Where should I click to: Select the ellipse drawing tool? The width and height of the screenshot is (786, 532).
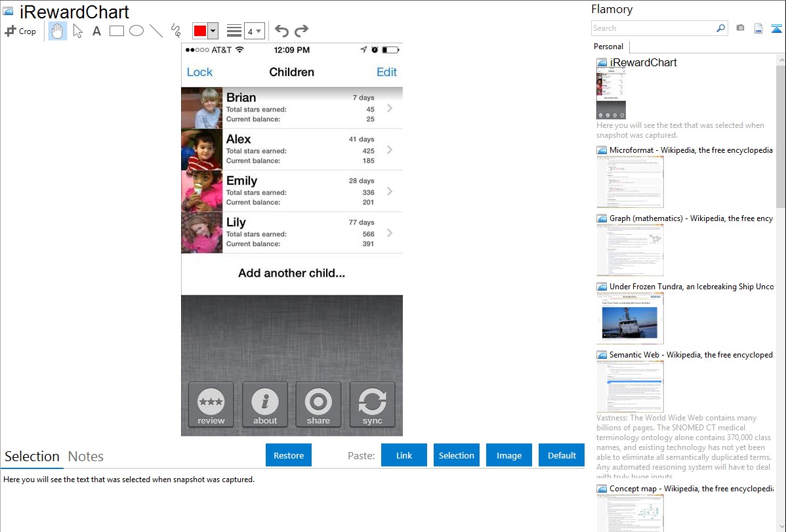pos(136,31)
